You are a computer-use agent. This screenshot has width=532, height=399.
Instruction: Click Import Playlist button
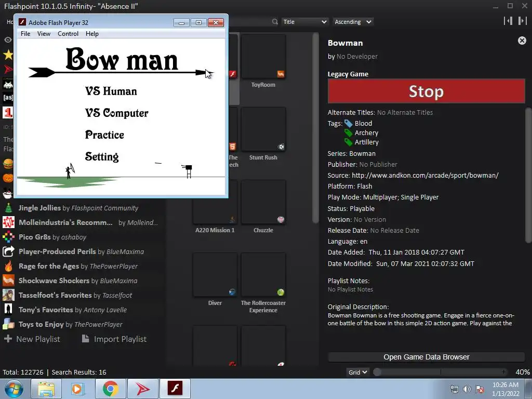[x=114, y=339]
